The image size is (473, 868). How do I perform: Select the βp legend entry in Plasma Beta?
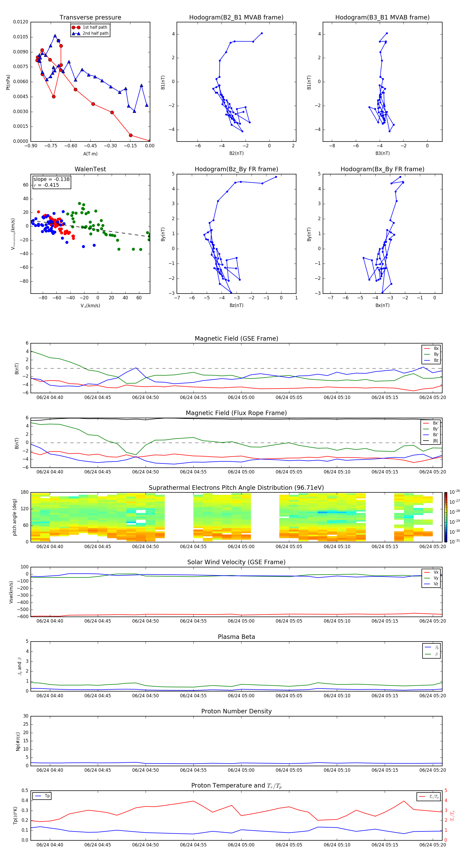(x=431, y=647)
